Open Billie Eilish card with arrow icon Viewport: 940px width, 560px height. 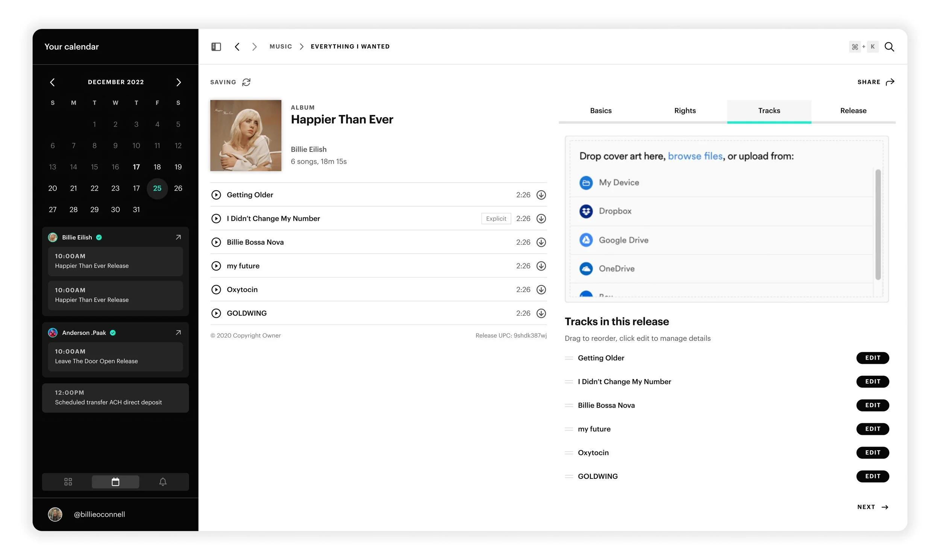(x=178, y=238)
